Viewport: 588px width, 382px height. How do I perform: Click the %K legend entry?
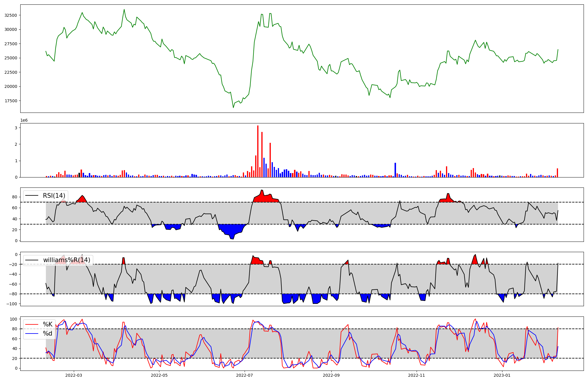pos(48,324)
